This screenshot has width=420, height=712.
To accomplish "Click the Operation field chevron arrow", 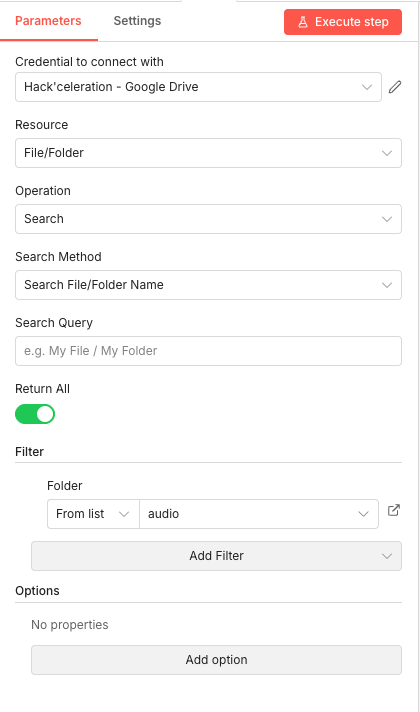I will (387, 219).
